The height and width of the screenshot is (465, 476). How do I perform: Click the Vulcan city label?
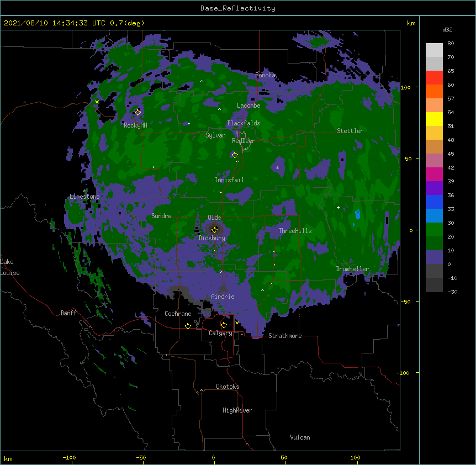[x=300, y=437]
